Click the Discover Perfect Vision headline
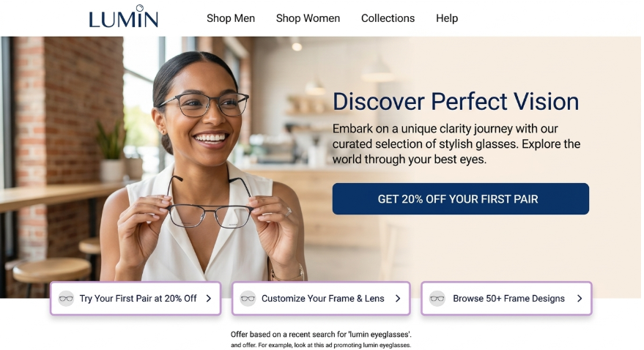 coord(456,101)
